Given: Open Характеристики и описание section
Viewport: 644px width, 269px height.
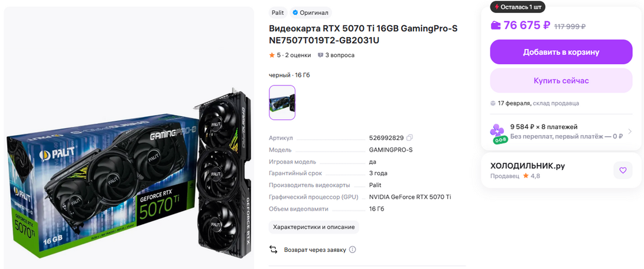Looking at the screenshot, I should tap(314, 227).
